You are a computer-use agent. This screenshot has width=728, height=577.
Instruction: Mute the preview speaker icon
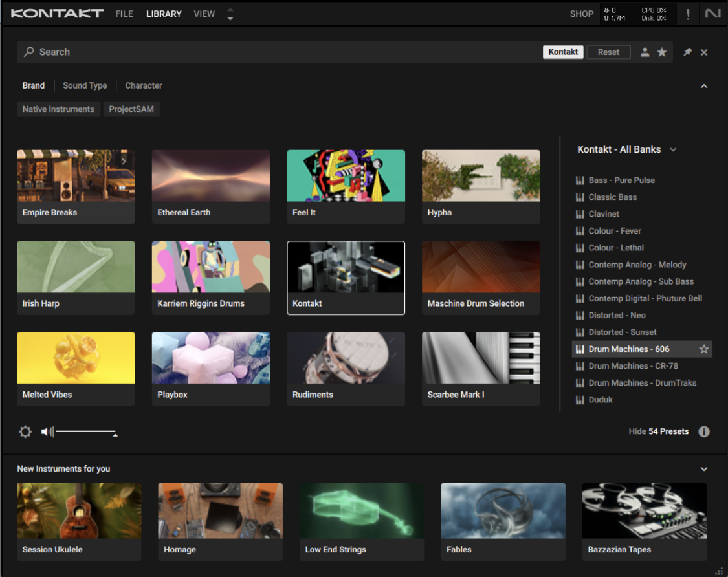[47, 431]
